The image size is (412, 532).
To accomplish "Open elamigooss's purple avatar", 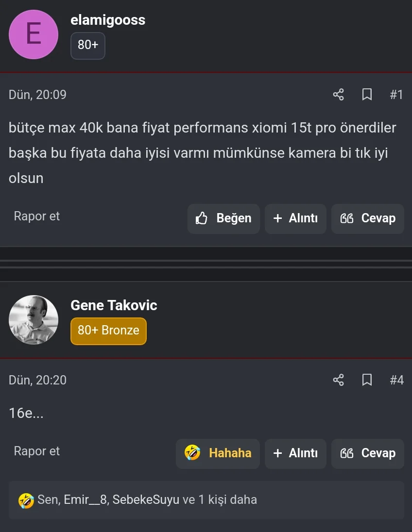I will (x=34, y=34).
